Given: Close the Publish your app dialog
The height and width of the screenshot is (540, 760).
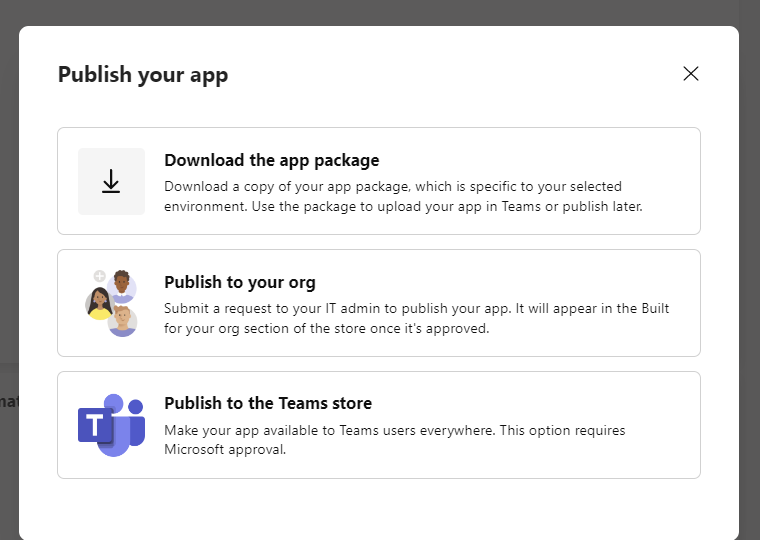Looking at the screenshot, I should point(691,74).
